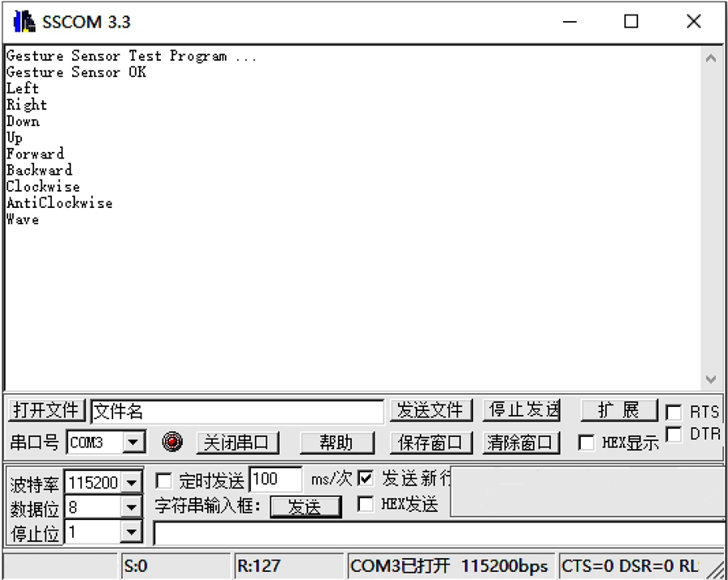Click the S:0 sent counter in status bar
This screenshot has width=728, height=580.
pyautogui.click(x=176, y=565)
